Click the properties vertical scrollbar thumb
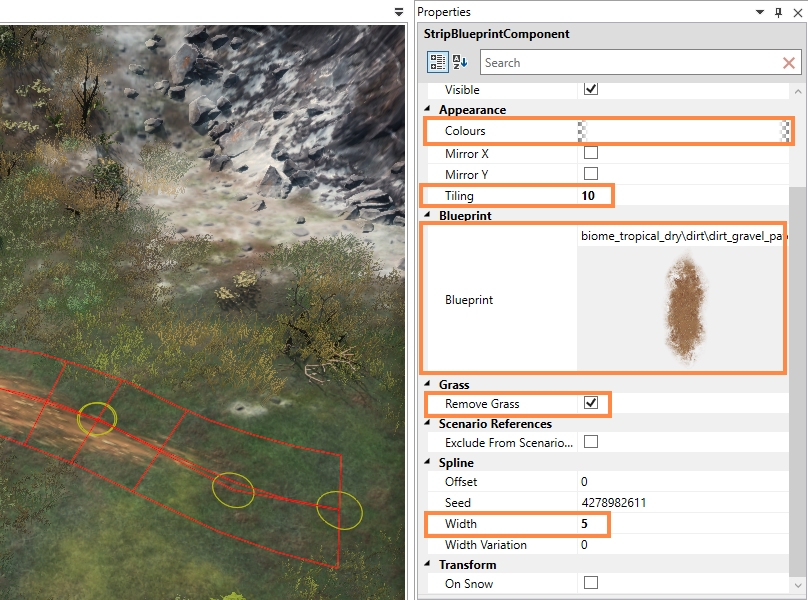This screenshot has width=808, height=600. [798, 381]
